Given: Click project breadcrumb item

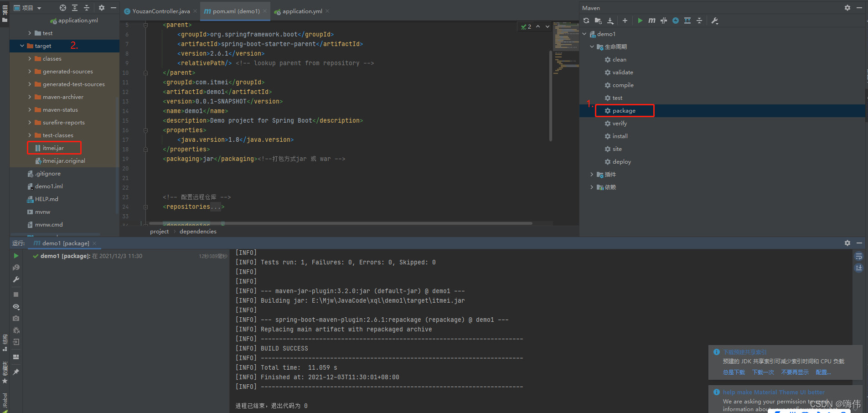Looking at the screenshot, I should click(159, 231).
